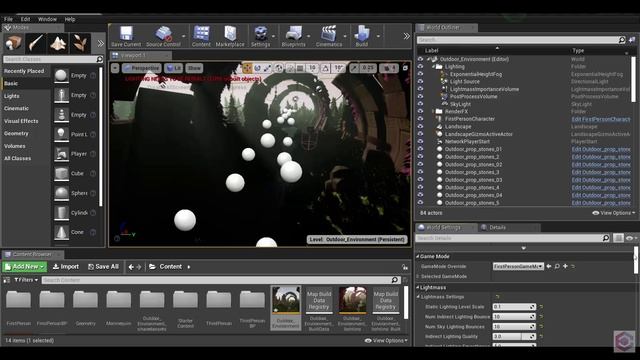640x360 pixels.
Task: Switch to the World Settings tab
Action: pyautogui.click(x=443, y=227)
